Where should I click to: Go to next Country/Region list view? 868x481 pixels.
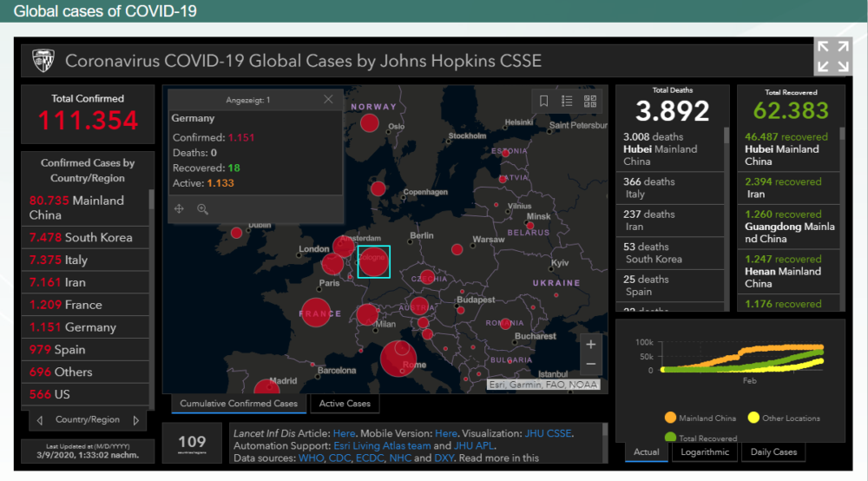(136, 421)
